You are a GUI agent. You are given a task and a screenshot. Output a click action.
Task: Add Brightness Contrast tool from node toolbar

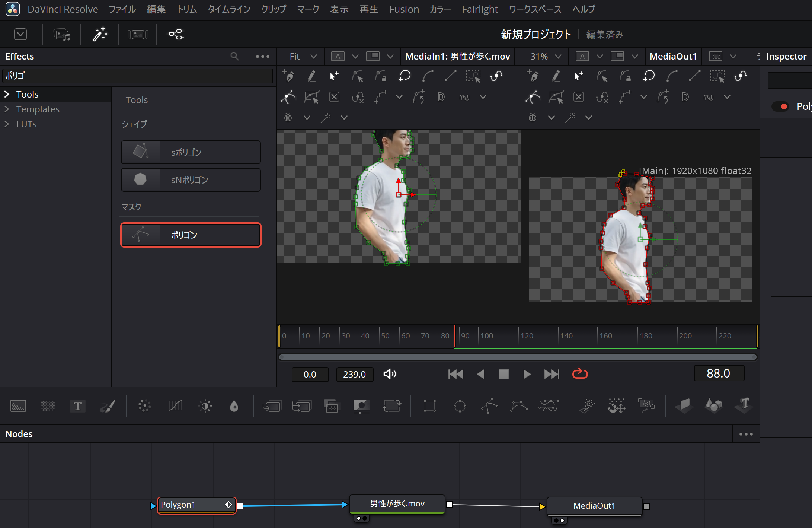coord(205,406)
